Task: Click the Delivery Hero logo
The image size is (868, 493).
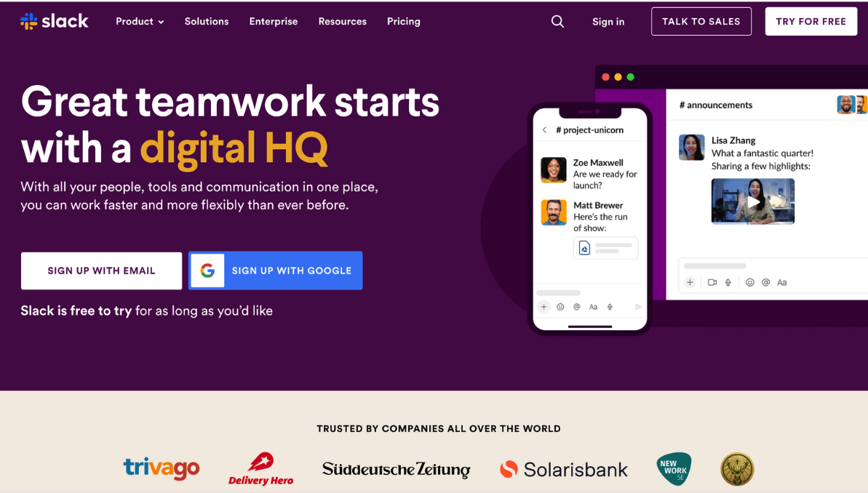Action: (x=260, y=469)
